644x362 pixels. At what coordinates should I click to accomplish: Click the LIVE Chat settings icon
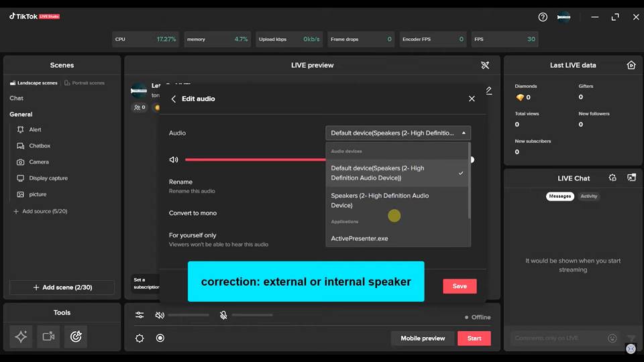[612, 178]
